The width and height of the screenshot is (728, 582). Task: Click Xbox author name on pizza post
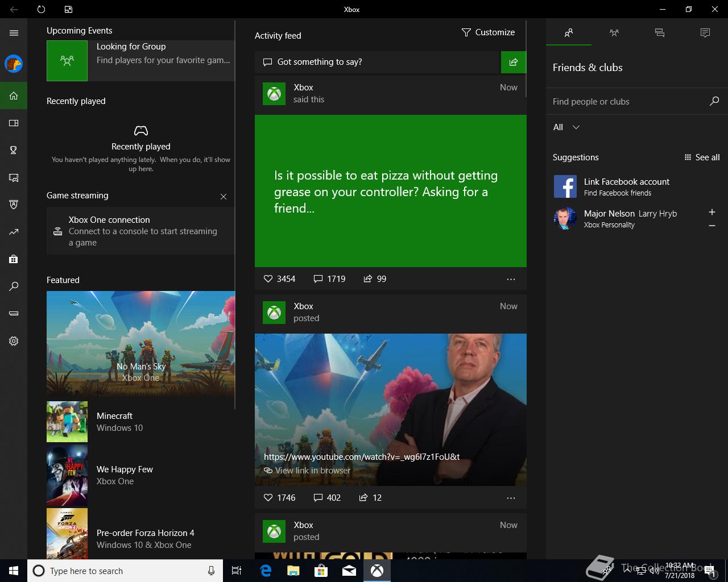coord(304,88)
